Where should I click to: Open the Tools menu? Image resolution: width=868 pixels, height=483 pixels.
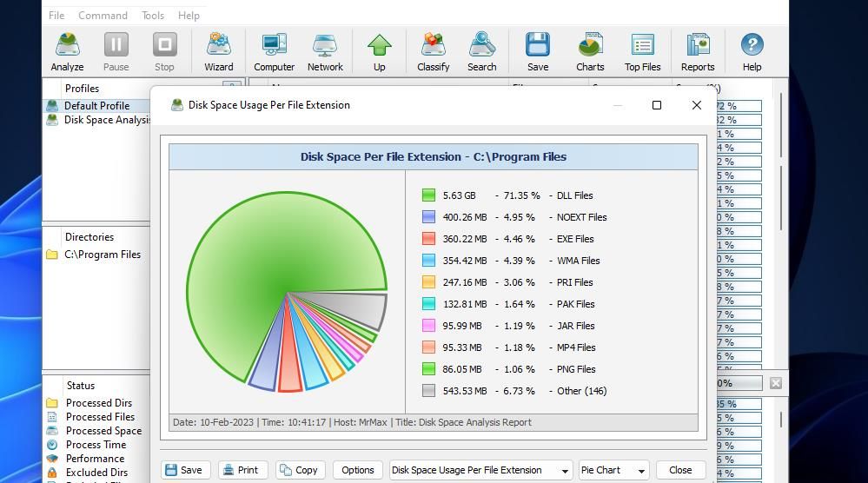pyautogui.click(x=153, y=16)
